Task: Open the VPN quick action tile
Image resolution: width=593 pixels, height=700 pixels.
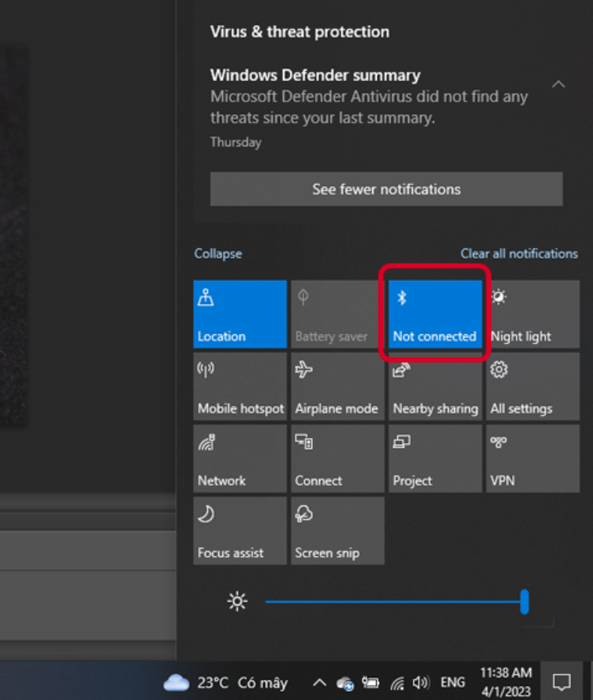Action: click(532, 459)
